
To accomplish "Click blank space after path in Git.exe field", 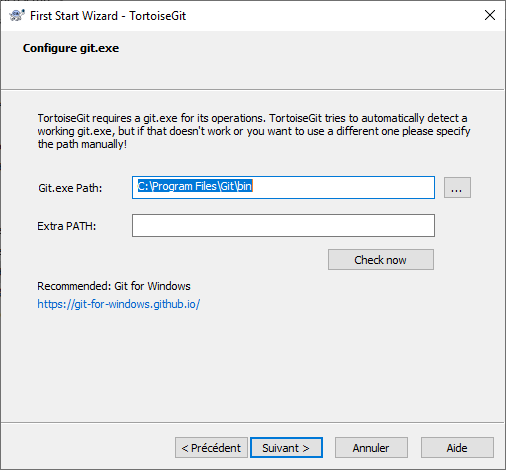I will click(343, 187).
